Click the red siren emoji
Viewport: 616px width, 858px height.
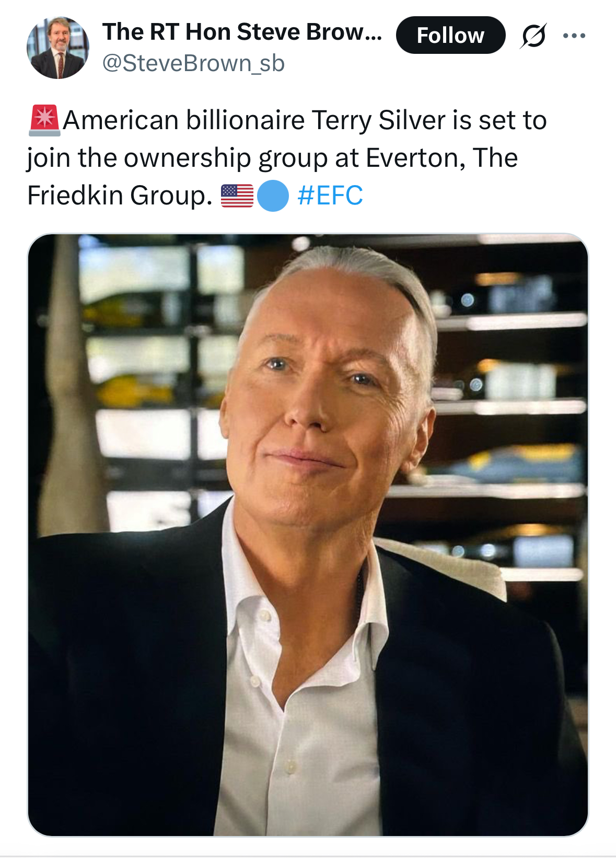(x=44, y=120)
